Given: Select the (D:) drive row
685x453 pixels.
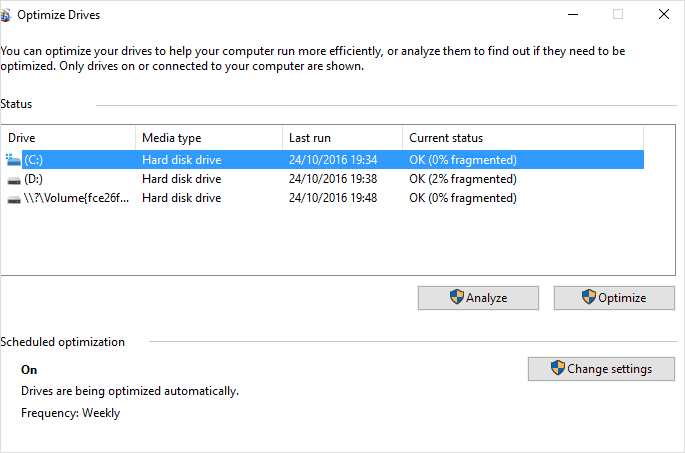Looking at the screenshot, I should (x=323, y=179).
